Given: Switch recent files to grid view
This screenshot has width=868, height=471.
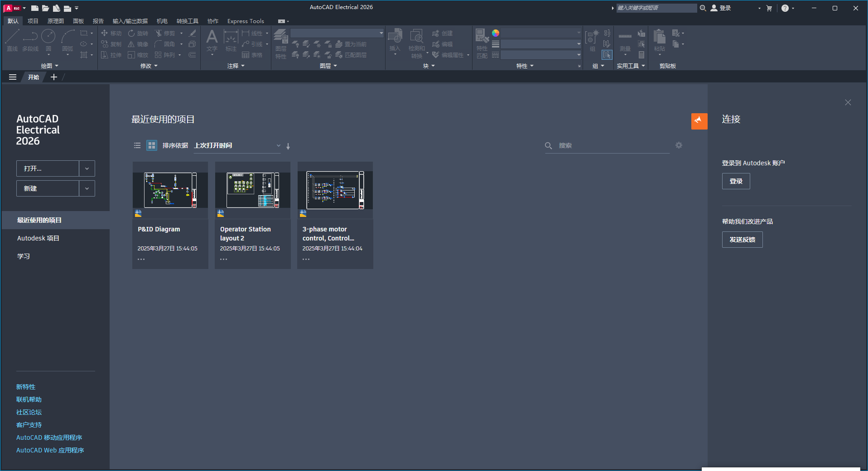Looking at the screenshot, I should [151, 145].
